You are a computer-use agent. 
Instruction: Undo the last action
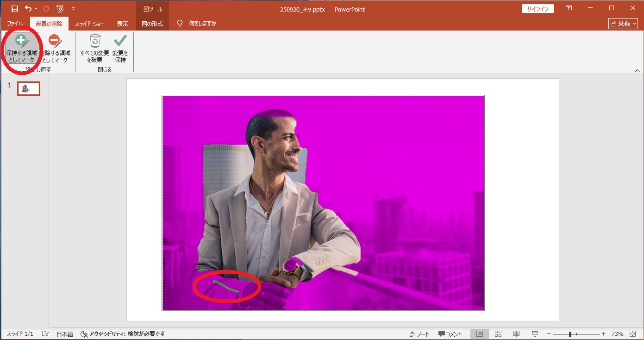(x=29, y=9)
